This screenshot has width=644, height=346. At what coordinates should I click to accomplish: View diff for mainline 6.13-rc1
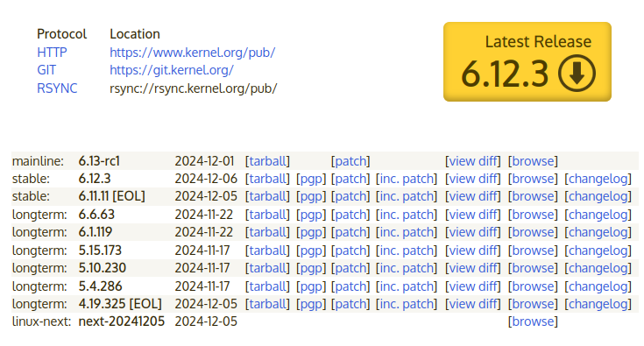473,161
